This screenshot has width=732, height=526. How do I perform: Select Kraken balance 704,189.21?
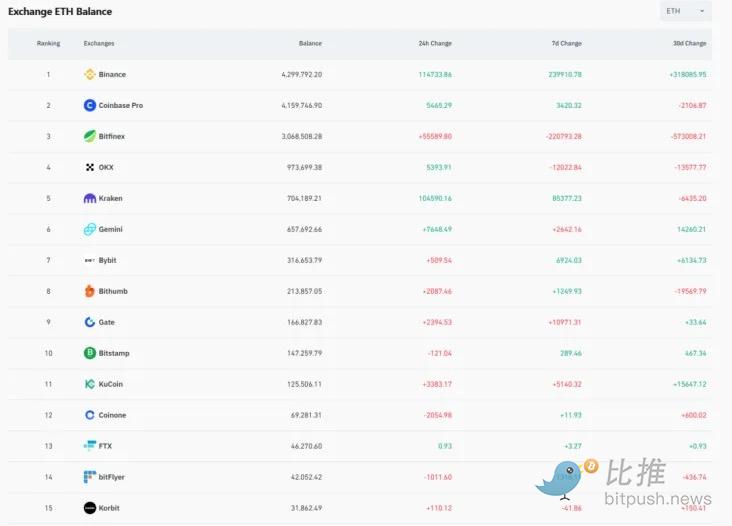[304, 198]
